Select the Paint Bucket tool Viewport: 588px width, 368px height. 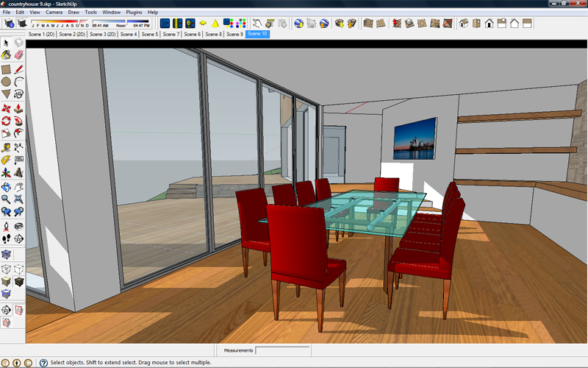6,55
